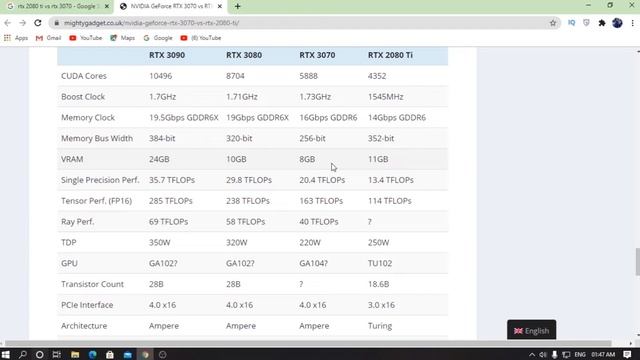This screenshot has height=360, width=640.
Task: Click the Memory Bus Width label
Action: click(97, 138)
